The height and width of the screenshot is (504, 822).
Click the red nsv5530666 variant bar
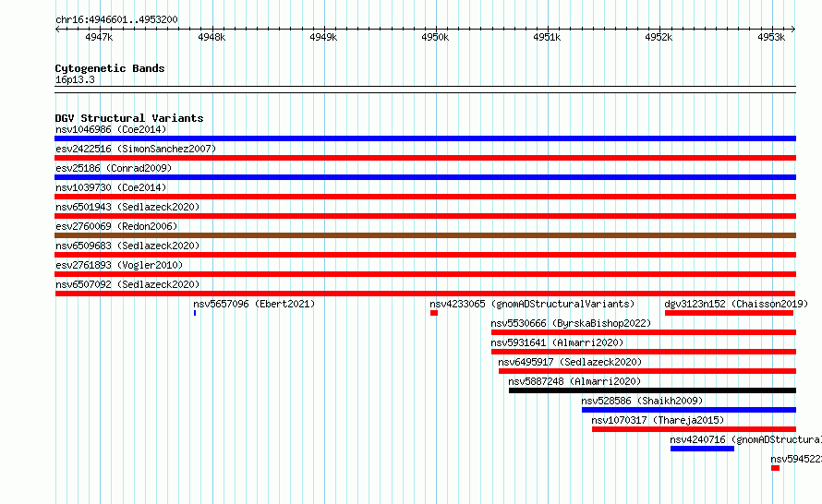pos(644,332)
